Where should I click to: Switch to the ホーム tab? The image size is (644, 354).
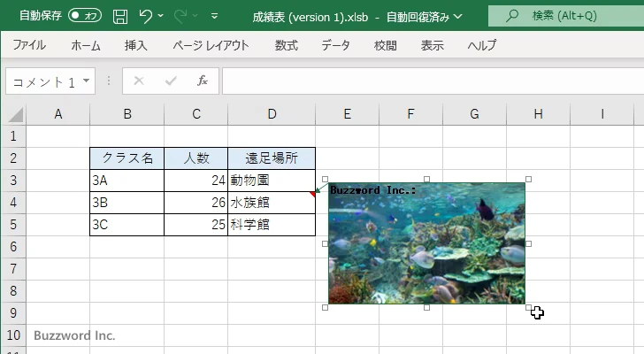[x=86, y=45]
